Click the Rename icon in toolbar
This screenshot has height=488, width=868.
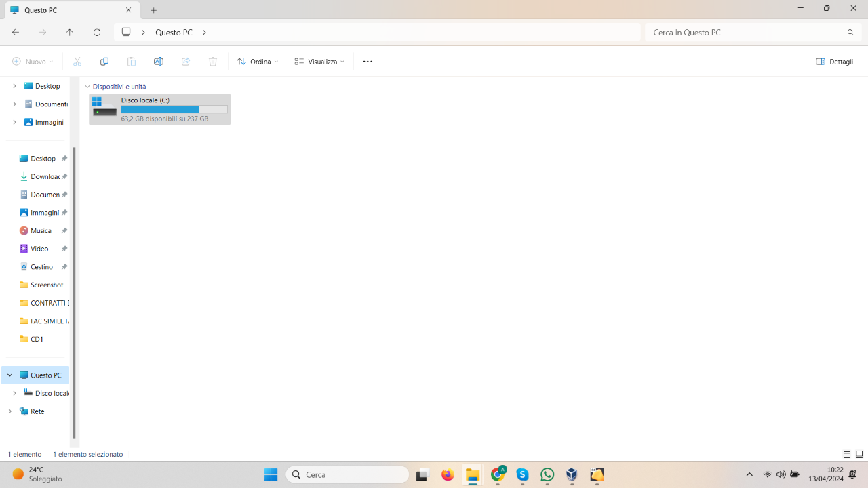coord(159,62)
